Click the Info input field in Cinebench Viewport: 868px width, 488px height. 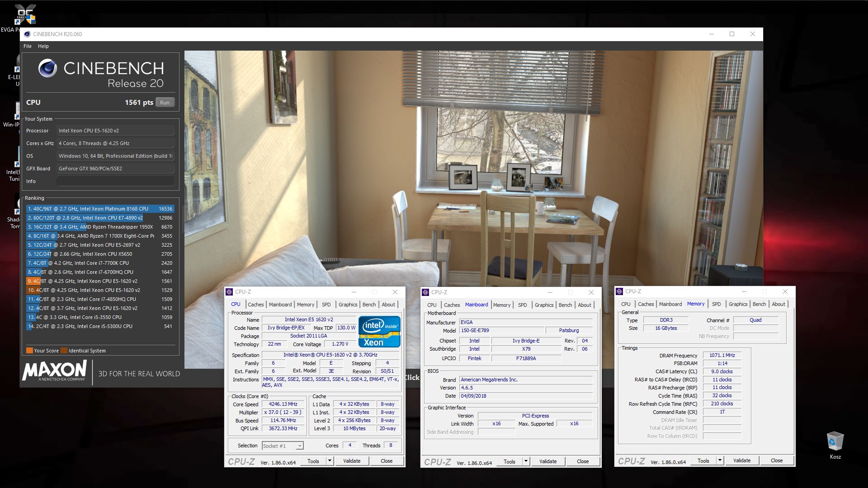point(115,181)
